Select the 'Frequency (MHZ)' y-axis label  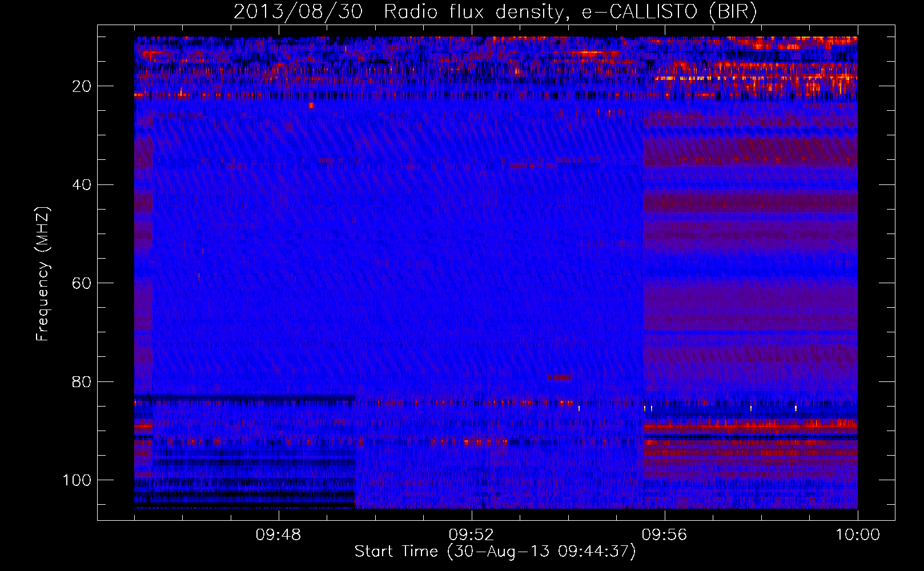coord(43,274)
